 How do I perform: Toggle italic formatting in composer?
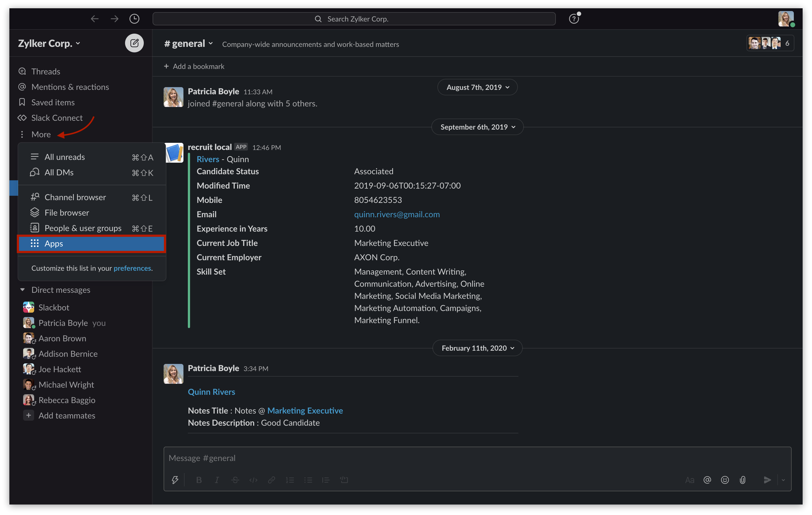(x=217, y=479)
